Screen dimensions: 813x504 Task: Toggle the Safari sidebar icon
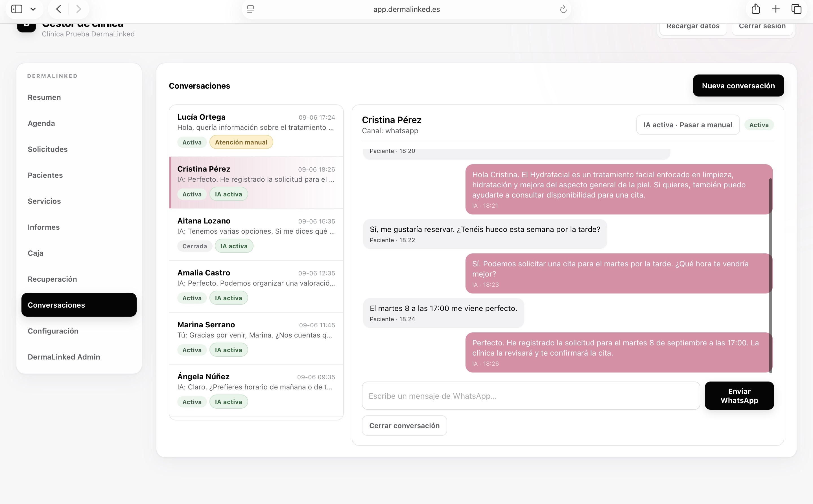[x=17, y=9]
